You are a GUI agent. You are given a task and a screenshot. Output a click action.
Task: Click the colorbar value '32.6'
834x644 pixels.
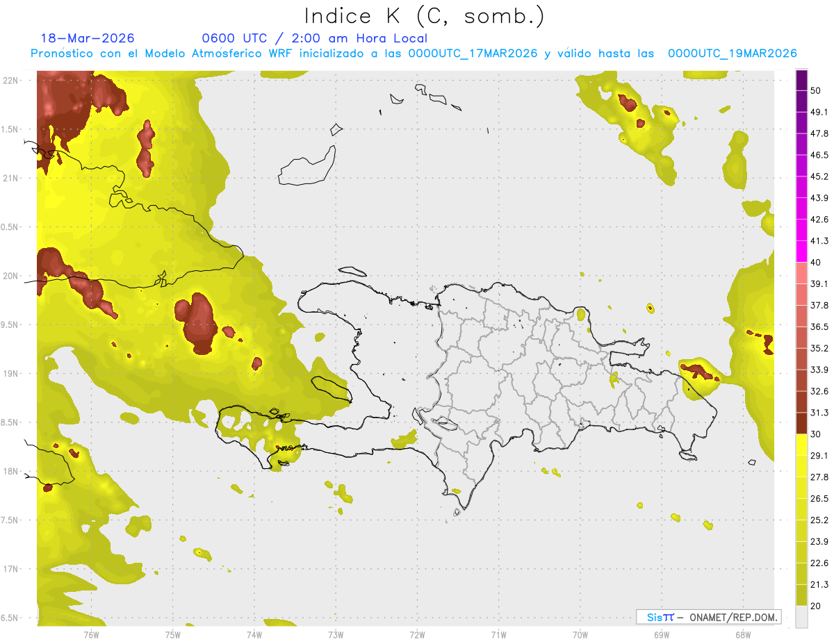819,391
